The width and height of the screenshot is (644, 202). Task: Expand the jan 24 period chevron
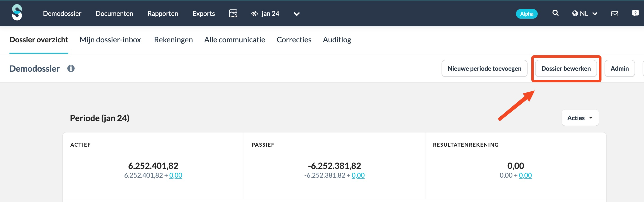[x=297, y=14]
